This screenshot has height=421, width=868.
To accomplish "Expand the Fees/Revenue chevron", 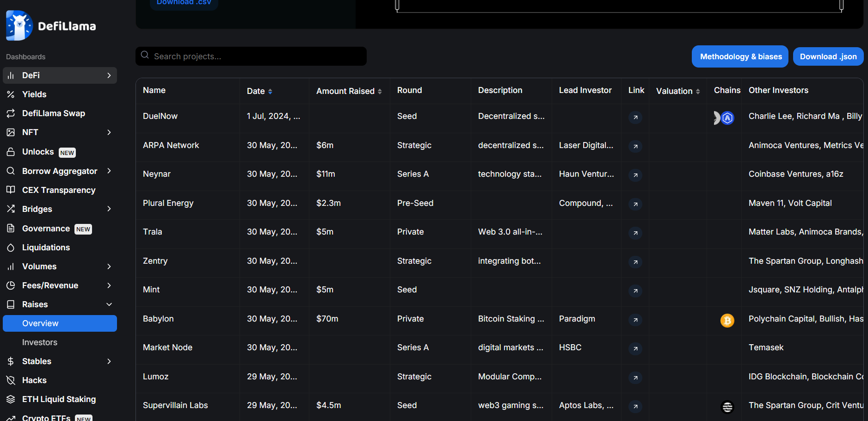I will [109, 285].
